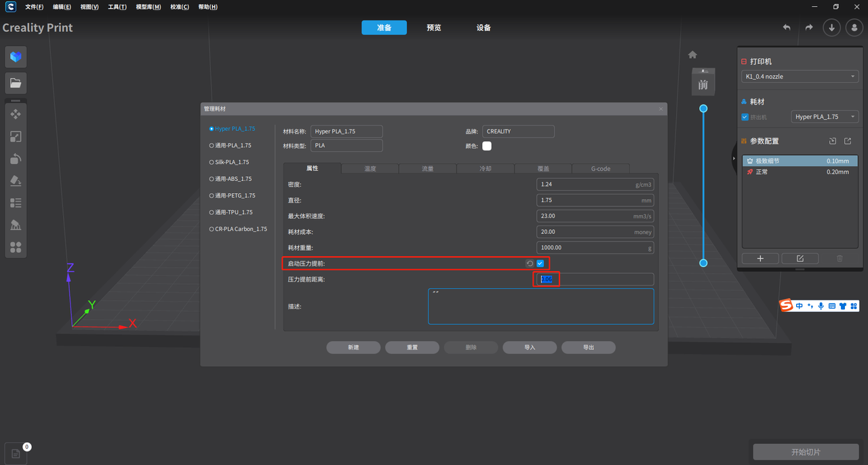Screen dimensions: 868x465
Task: Open the Sogou toolbox grid icon
Action: (854, 306)
